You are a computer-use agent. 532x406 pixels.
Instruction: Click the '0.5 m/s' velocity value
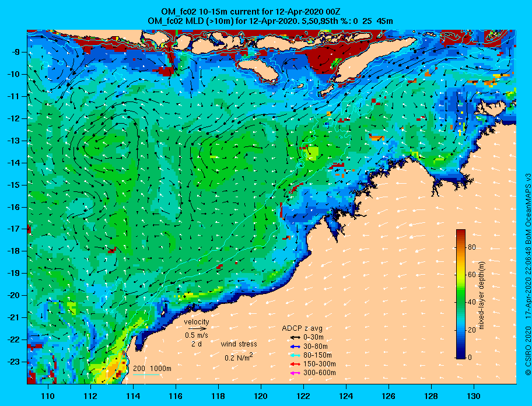(197, 335)
